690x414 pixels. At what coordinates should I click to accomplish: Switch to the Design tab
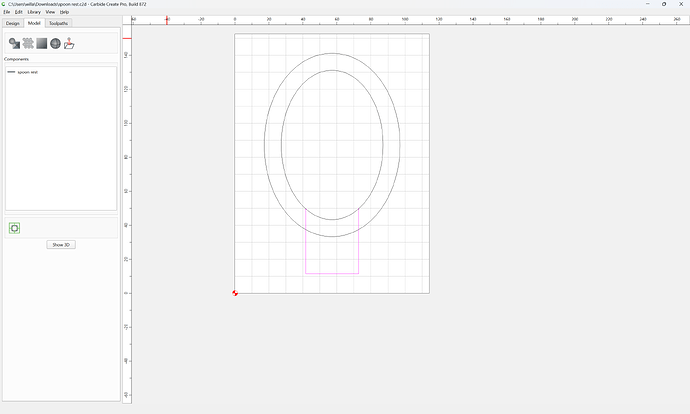pyautogui.click(x=13, y=23)
